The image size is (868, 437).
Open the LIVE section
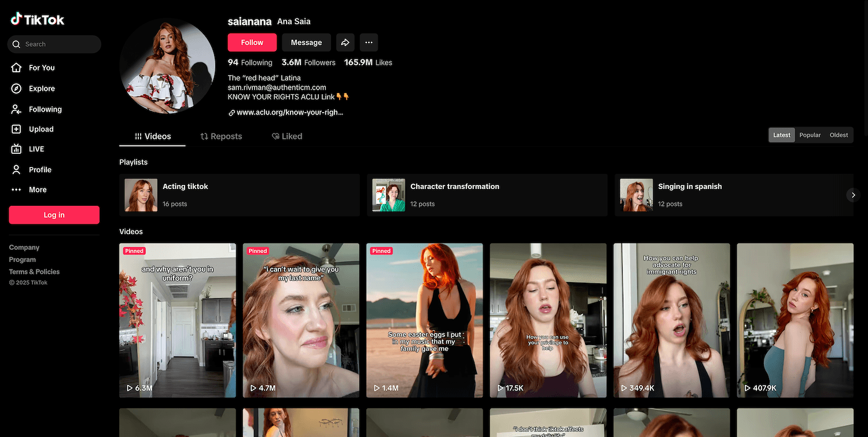coord(36,149)
